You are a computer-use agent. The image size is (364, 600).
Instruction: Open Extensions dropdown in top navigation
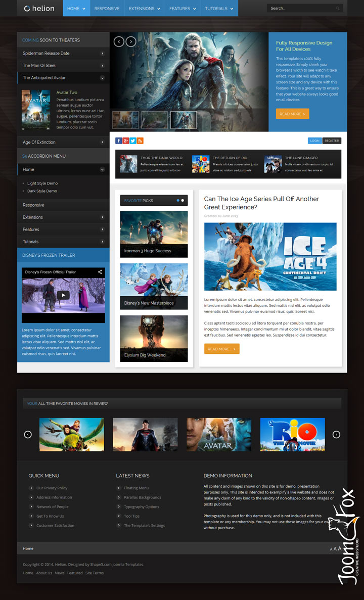[145, 9]
